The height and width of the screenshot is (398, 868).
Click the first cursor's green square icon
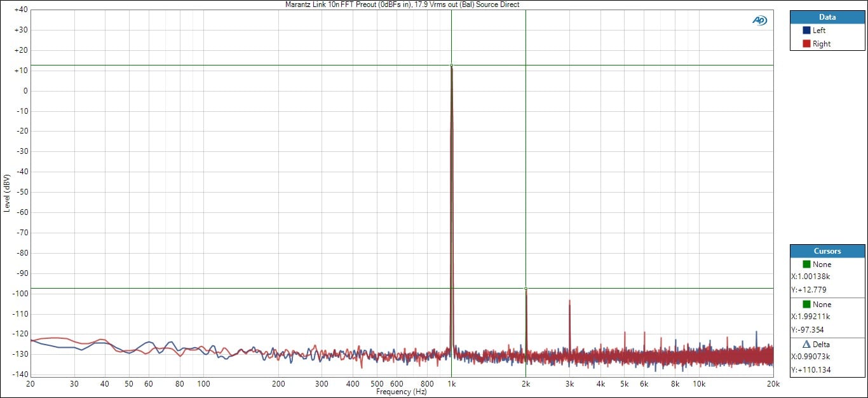[x=806, y=264]
